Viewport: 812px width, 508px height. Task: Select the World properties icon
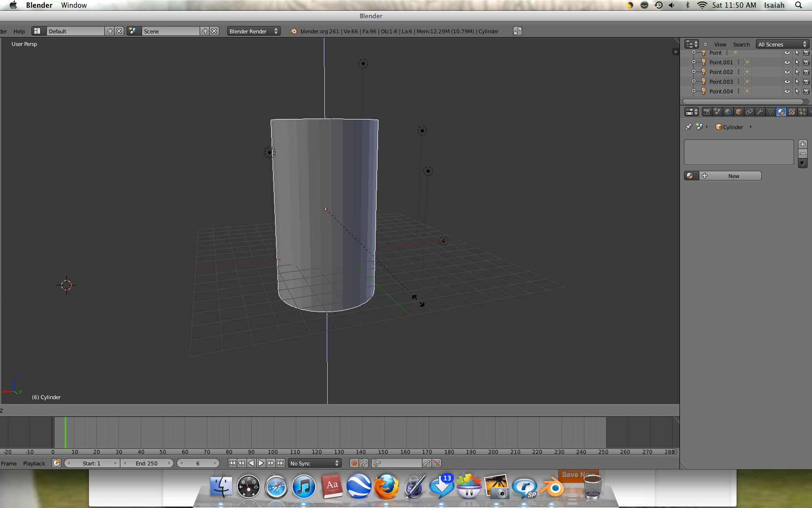728,112
